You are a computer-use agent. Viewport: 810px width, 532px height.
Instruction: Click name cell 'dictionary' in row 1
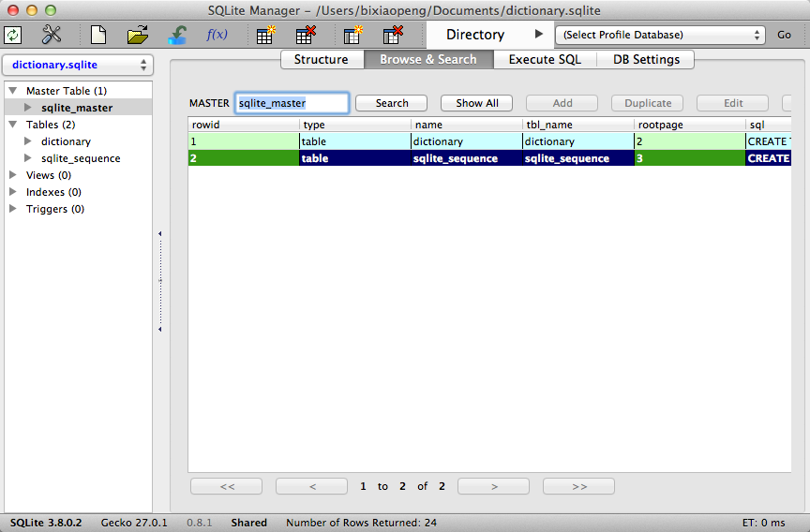click(x=467, y=141)
